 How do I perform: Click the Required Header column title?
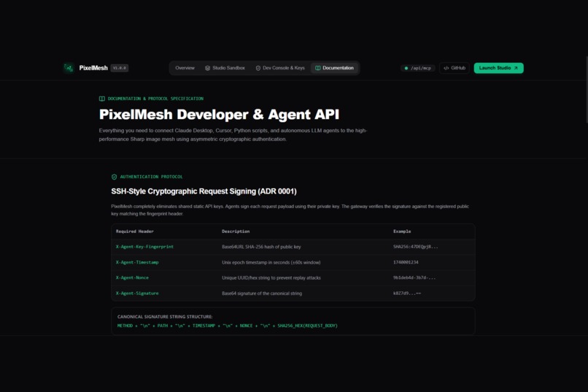[135, 231]
